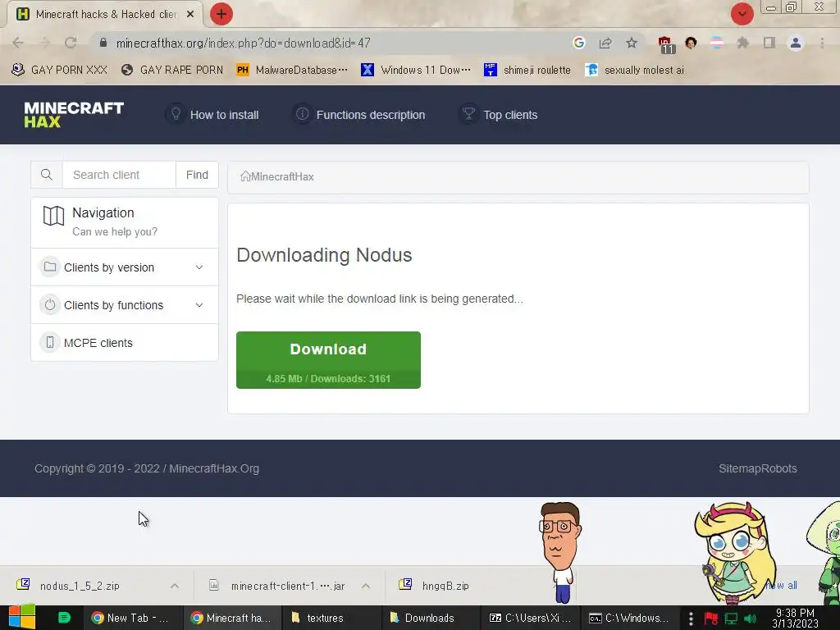The width and height of the screenshot is (840, 630).
Task: Open How to install page
Action: [x=224, y=115]
